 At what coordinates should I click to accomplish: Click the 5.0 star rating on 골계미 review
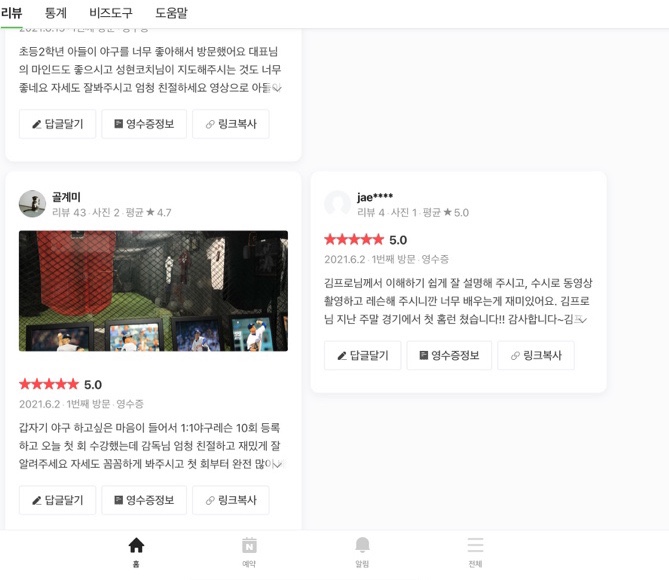(x=61, y=385)
